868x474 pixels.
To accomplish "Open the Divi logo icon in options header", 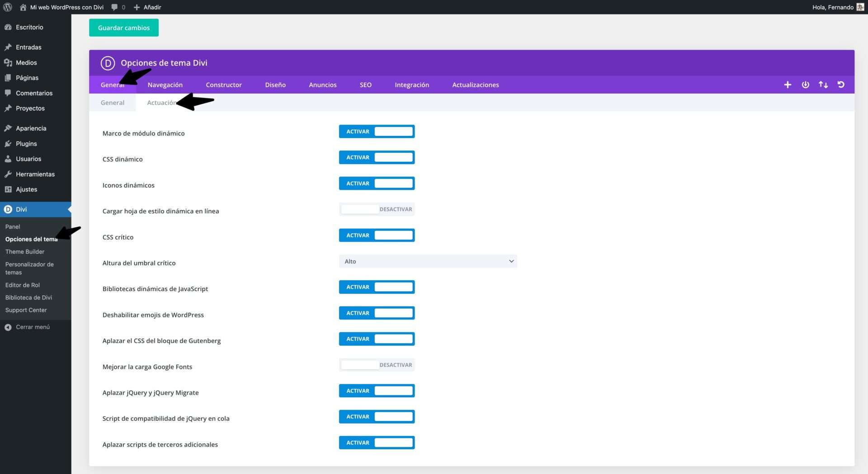I will [x=107, y=63].
